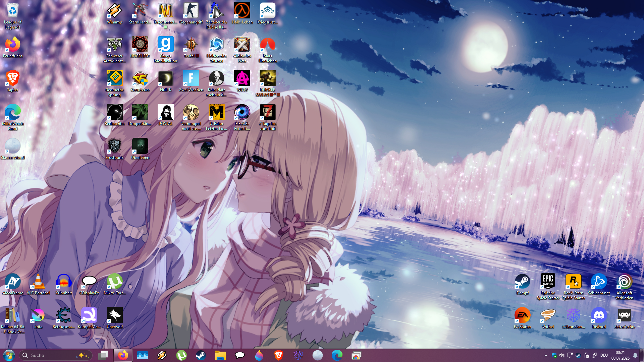644x362 pixels.
Task: Select the AlecaFrame desktop icon
Action: (x=13, y=284)
